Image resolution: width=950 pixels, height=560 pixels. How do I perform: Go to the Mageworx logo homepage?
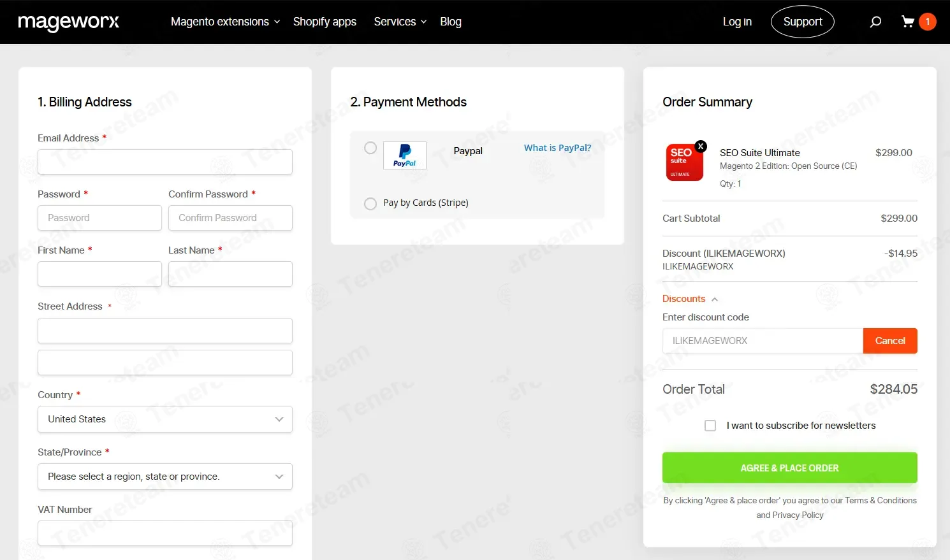pyautogui.click(x=69, y=22)
